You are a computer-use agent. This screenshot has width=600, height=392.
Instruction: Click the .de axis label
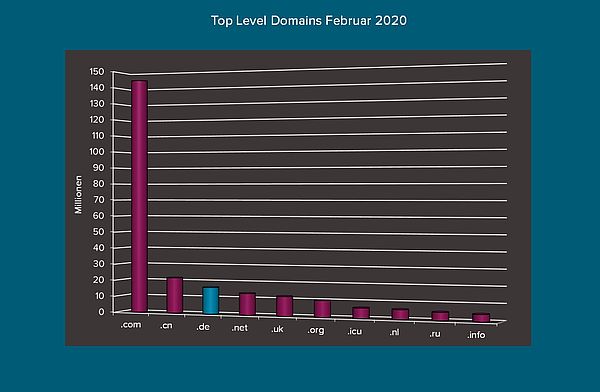coord(203,327)
